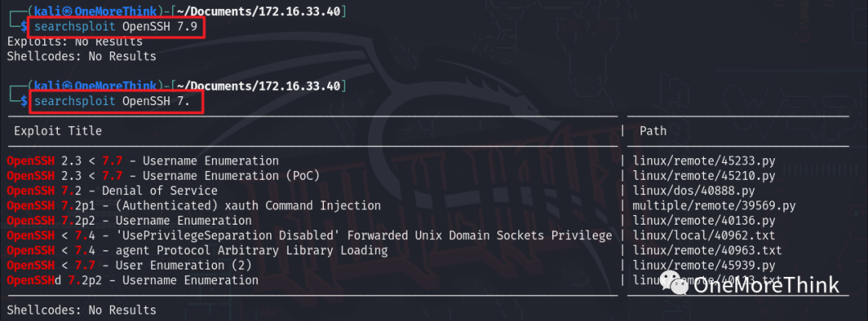Select the 'Path' column header

[x=653, y=132]
